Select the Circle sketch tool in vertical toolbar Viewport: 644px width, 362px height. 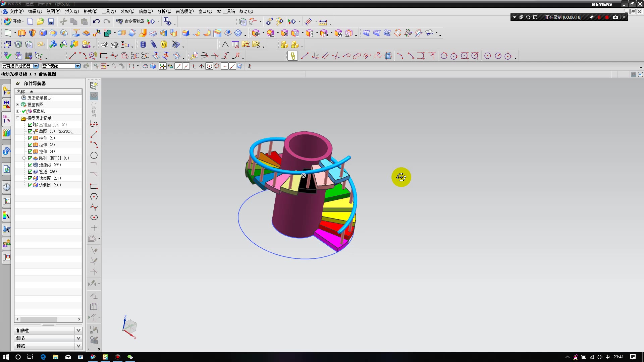point(94,156)
